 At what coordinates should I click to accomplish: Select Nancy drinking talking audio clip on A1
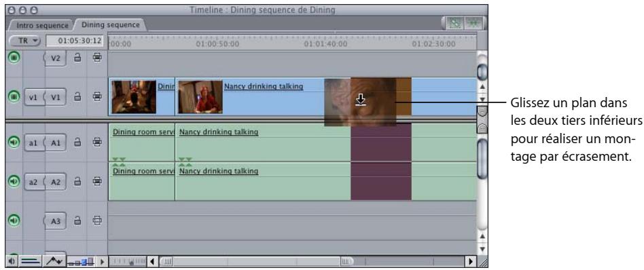(263, 142)
